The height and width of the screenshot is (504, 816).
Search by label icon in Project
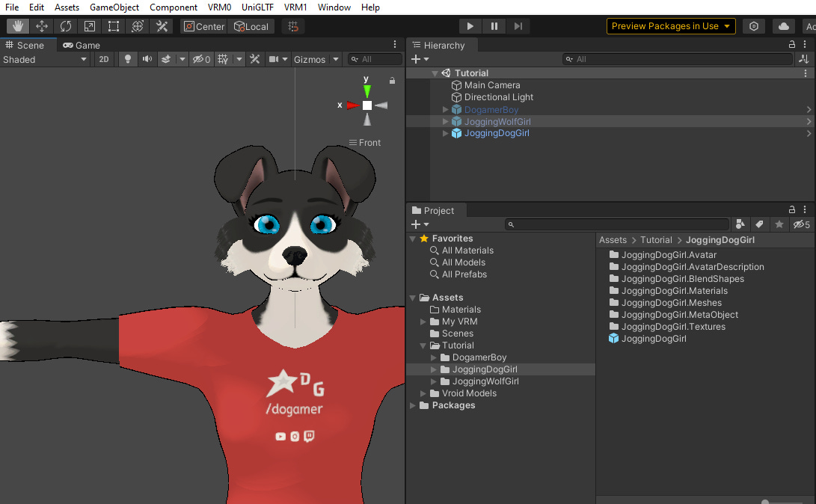(759, 224)
